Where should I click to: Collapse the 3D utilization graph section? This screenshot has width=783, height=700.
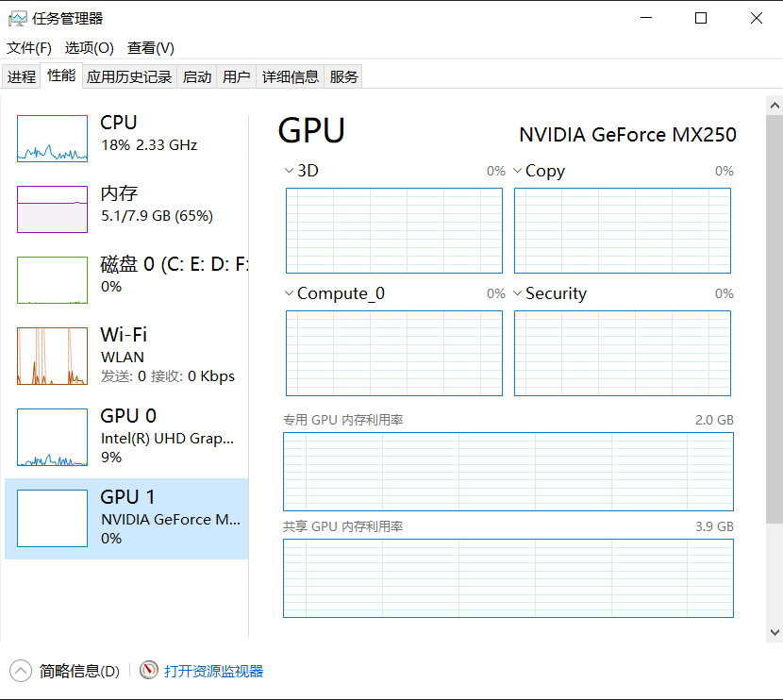[x=288, y=171]
